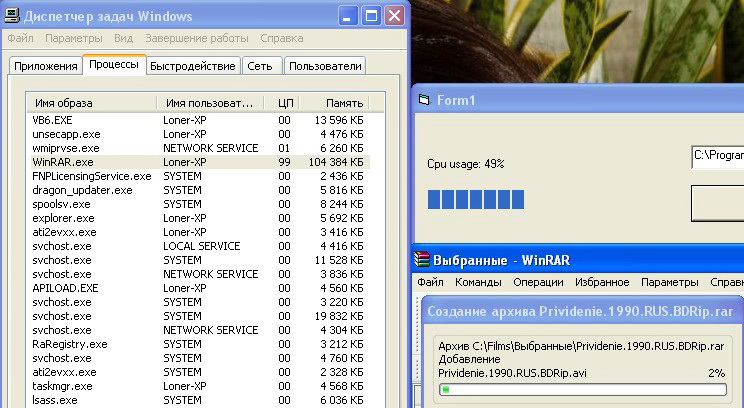This screenshot has height=408, width=744.
Task: Switch to the Процессы tab
Action: [114, 64]
